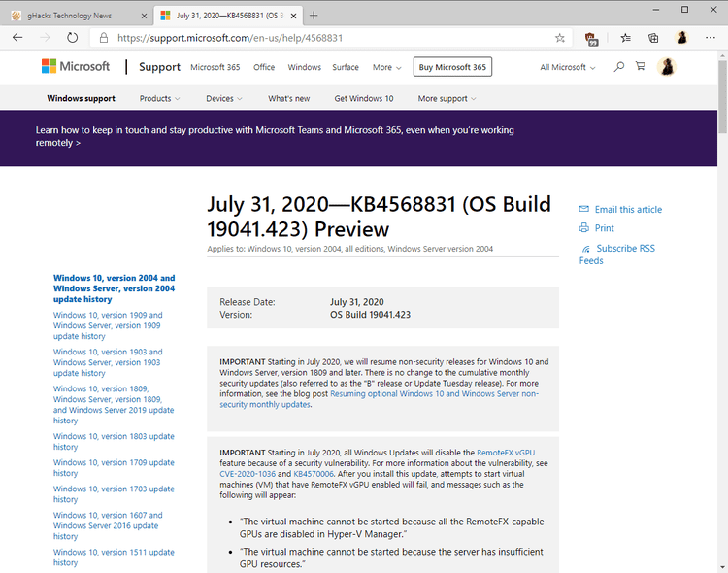Reload the page with the refresh icon

click(x=72, y=38)
